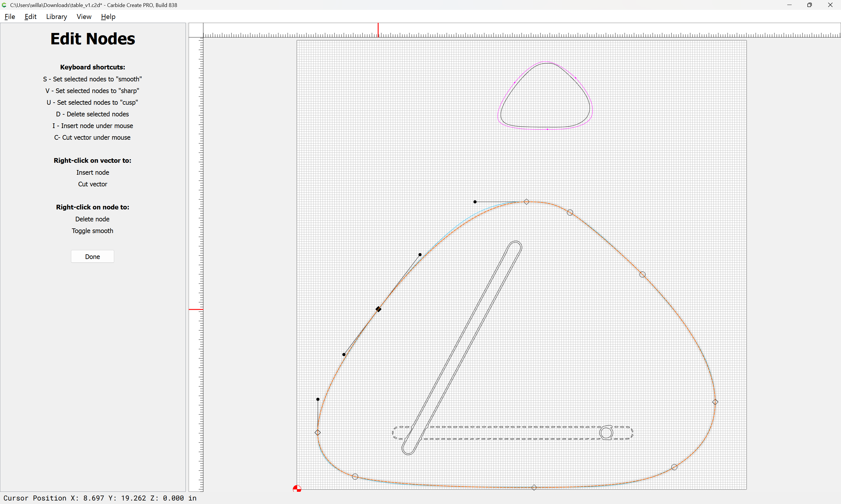
Task: Click the red origin marker at grid corner
Action: pos(297,489)
